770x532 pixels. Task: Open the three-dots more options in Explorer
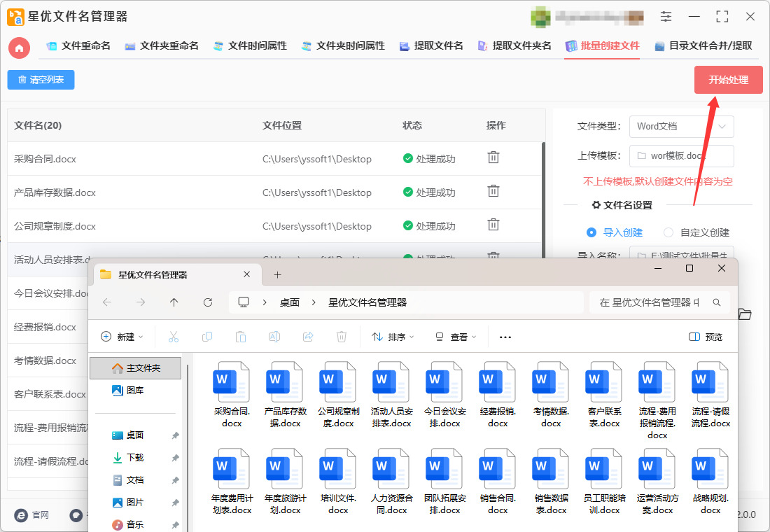click(505, 337)
